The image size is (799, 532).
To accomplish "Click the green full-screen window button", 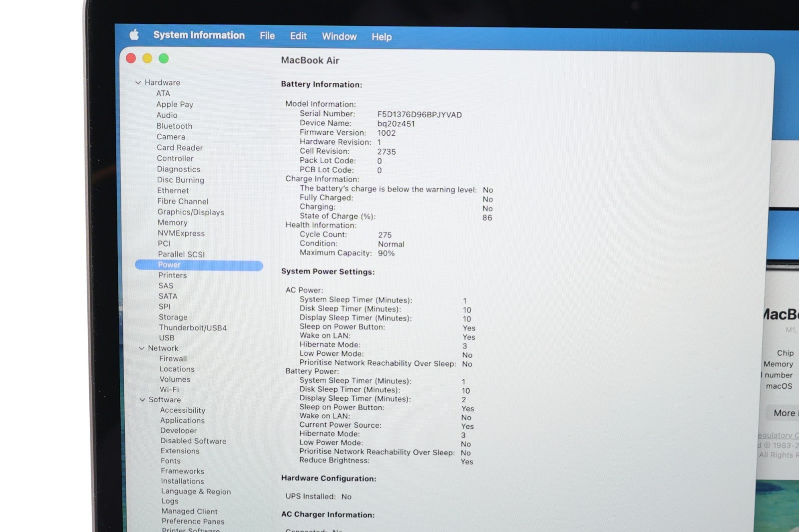I will pyautogui.click(x=163, y=58).
